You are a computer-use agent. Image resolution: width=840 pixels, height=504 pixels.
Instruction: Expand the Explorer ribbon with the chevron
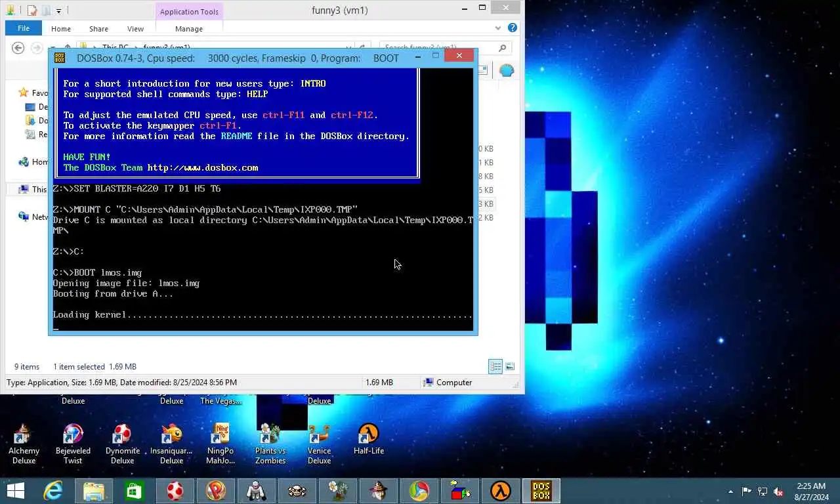click(x=497, y=28)
